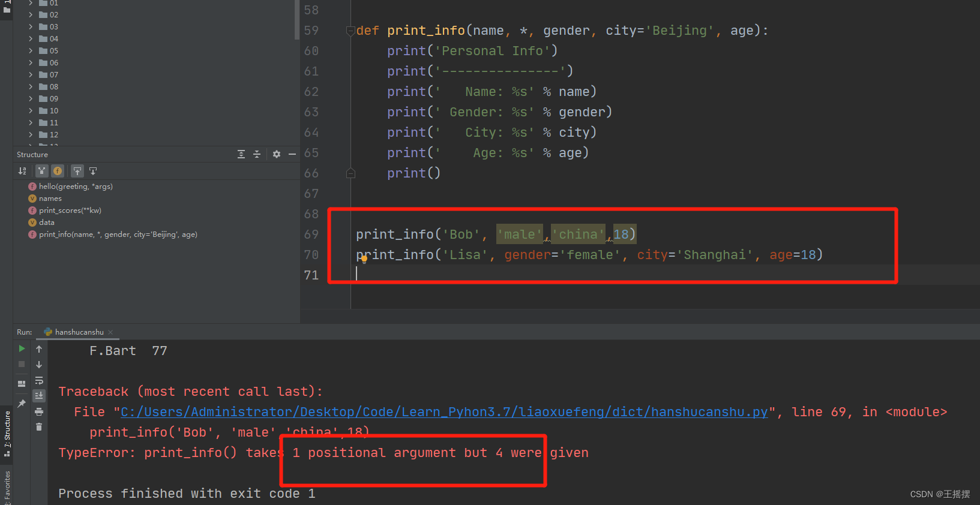
Task: Select print_info function in Structure list
Action: pos(113,235)
